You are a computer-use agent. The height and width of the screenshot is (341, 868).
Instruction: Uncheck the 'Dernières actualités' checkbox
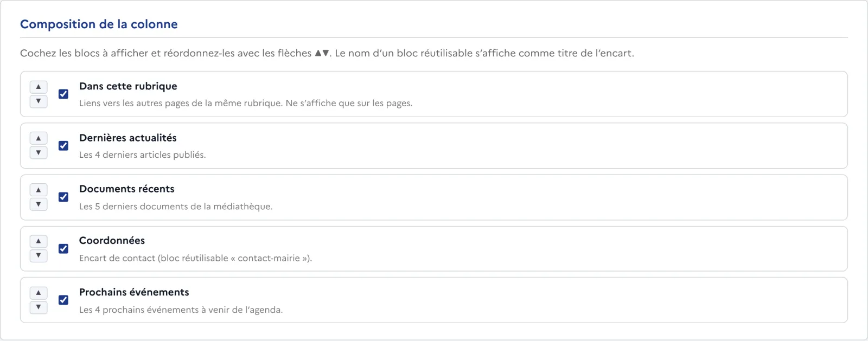63,145
